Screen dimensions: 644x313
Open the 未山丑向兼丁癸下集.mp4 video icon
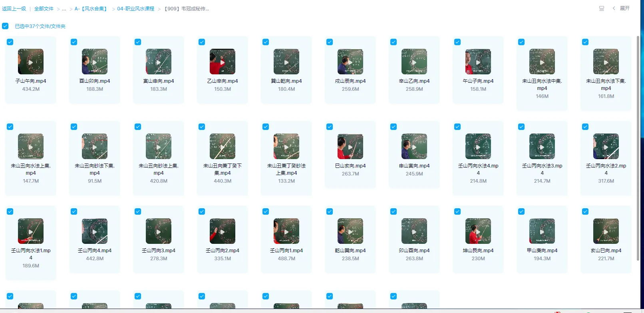pyautogui.click(x=223, y=146)
